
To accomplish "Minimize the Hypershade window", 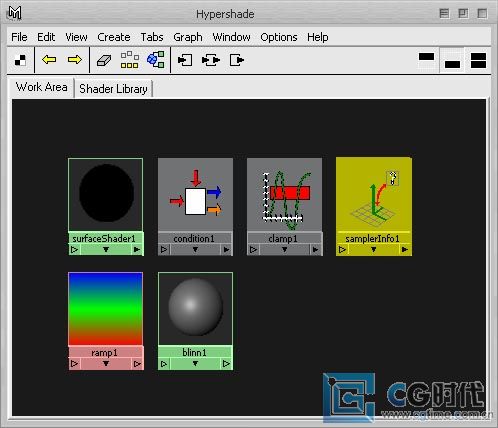I will tap(444, 14).
